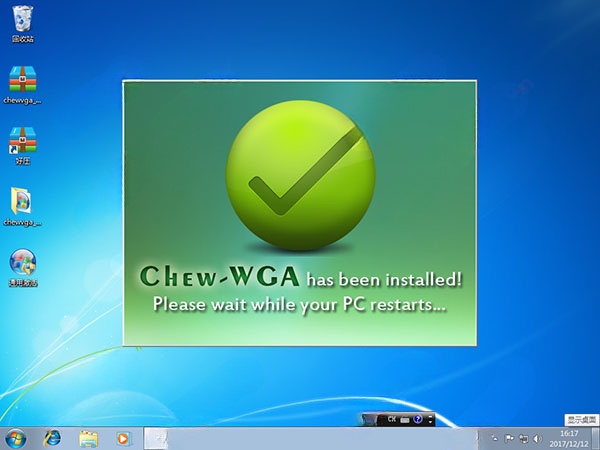This screenshot has width=600, height=450.
Task: Click the CK input language indicator
Action: tap(391, 419)
